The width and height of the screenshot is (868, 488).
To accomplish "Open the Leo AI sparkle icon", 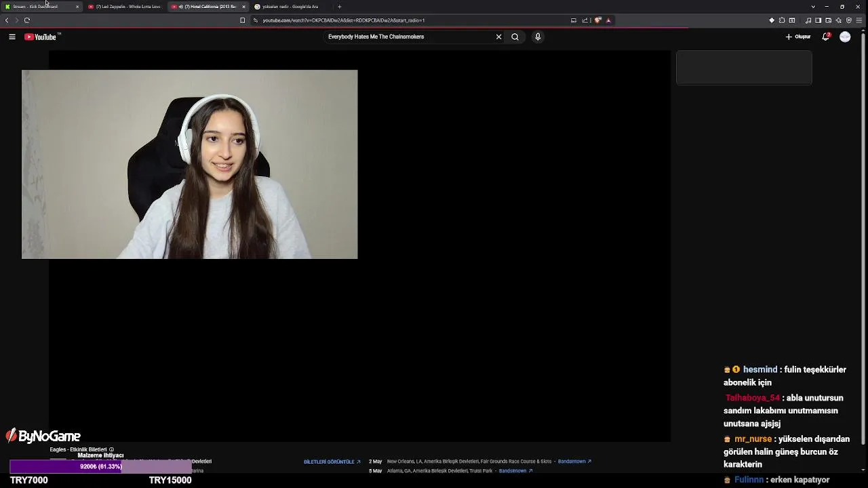I will point(839,20).
